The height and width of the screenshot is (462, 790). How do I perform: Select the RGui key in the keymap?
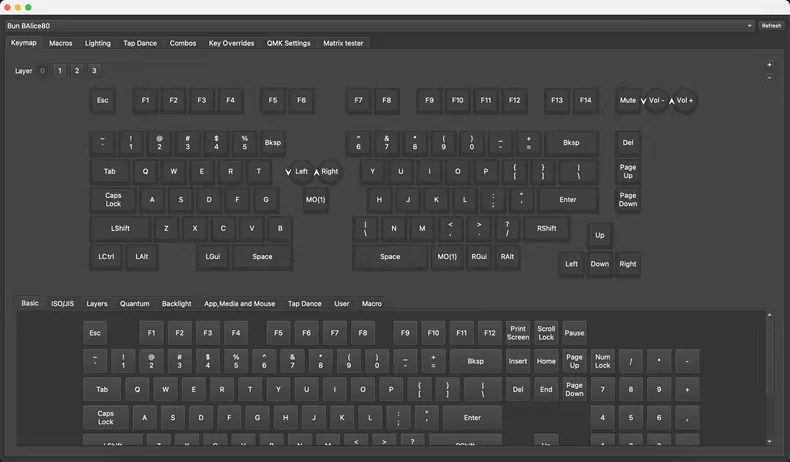tap(479, 256)
